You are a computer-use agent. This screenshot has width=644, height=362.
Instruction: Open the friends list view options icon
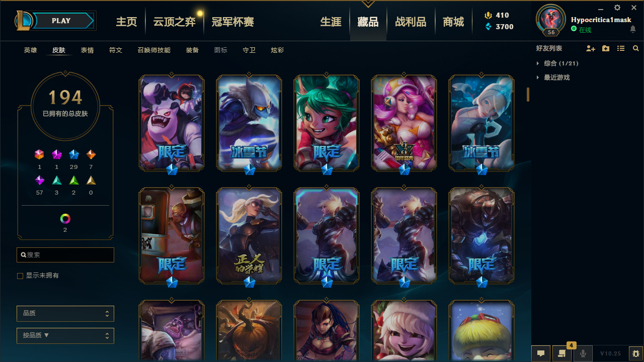[621, 48]
